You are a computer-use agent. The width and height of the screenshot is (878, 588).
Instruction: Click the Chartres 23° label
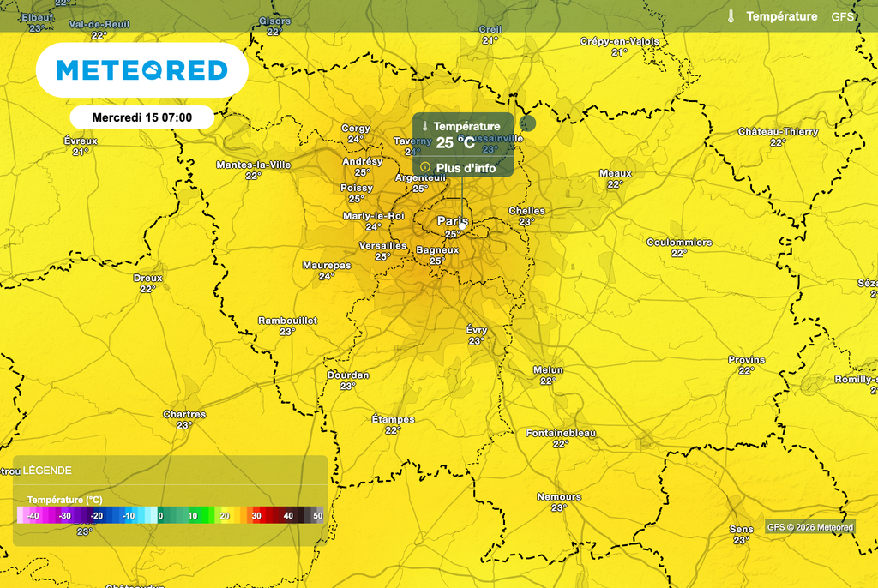click(x=184, y=419)
